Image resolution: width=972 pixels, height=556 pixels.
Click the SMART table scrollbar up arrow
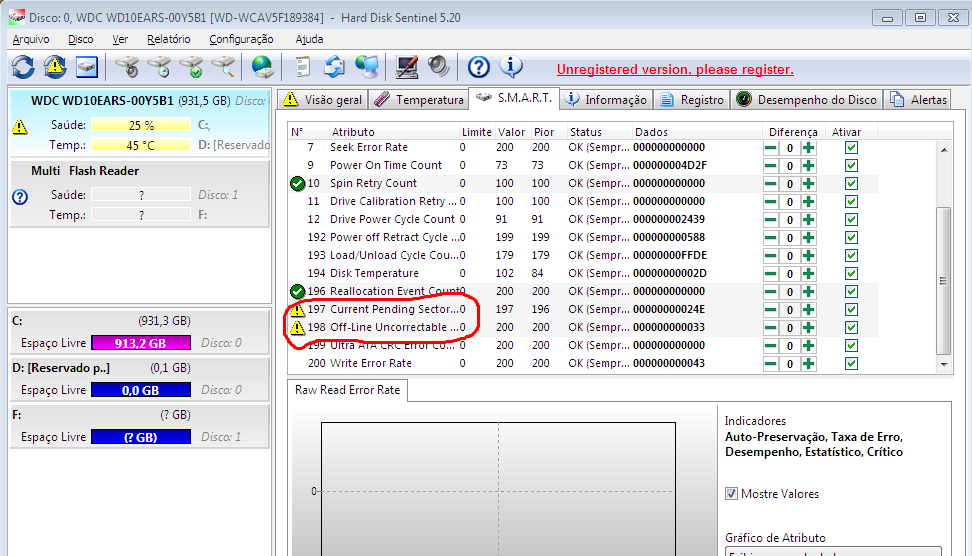[x=943, y=149]
